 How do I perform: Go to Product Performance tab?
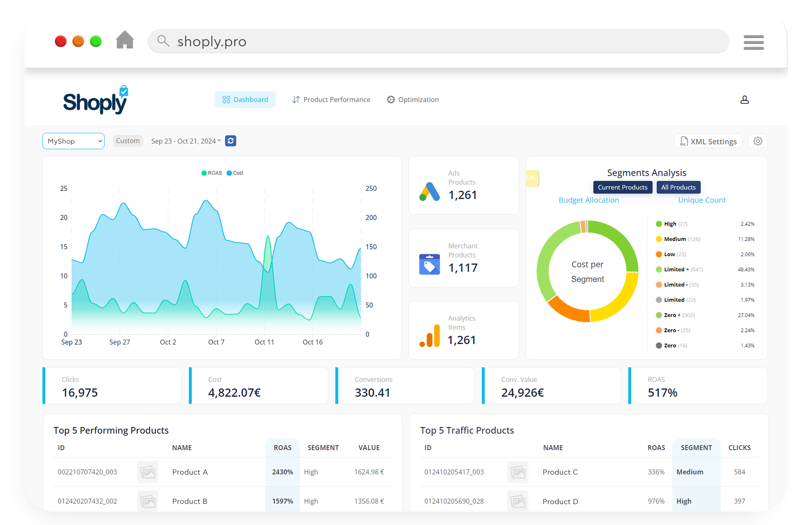(x=331, y=100)
